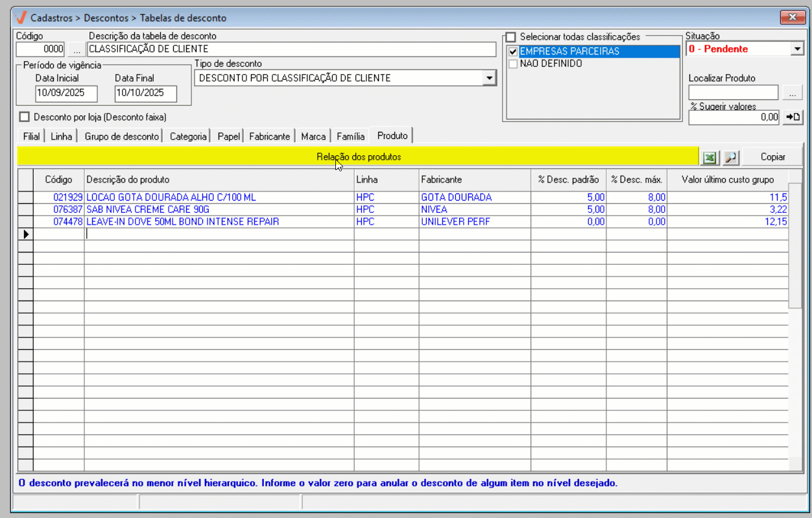Expand the Tipo de desconto dropdown
This screenshot has width=812, height=518.
pos(490,79)
